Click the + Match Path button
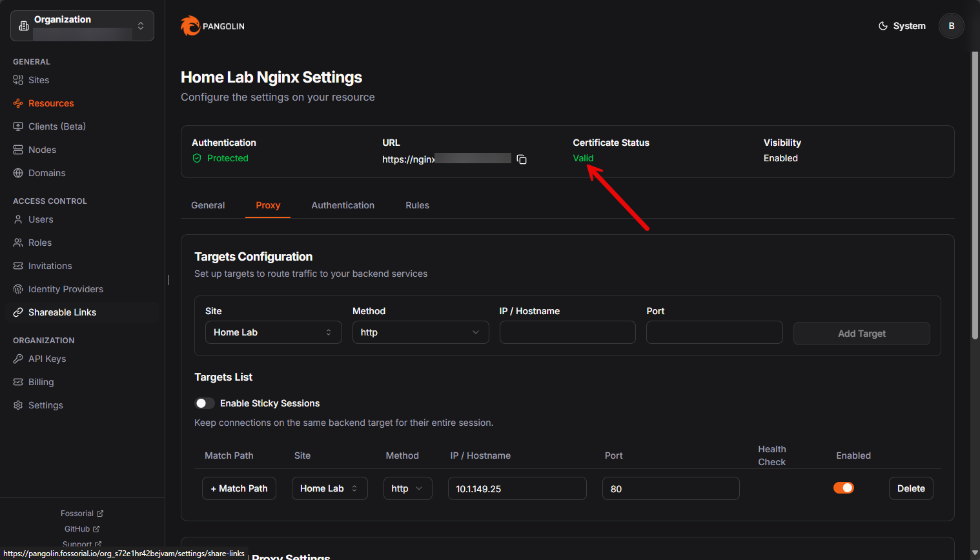This screenshot has width=980, height=560. pos(239,488)
